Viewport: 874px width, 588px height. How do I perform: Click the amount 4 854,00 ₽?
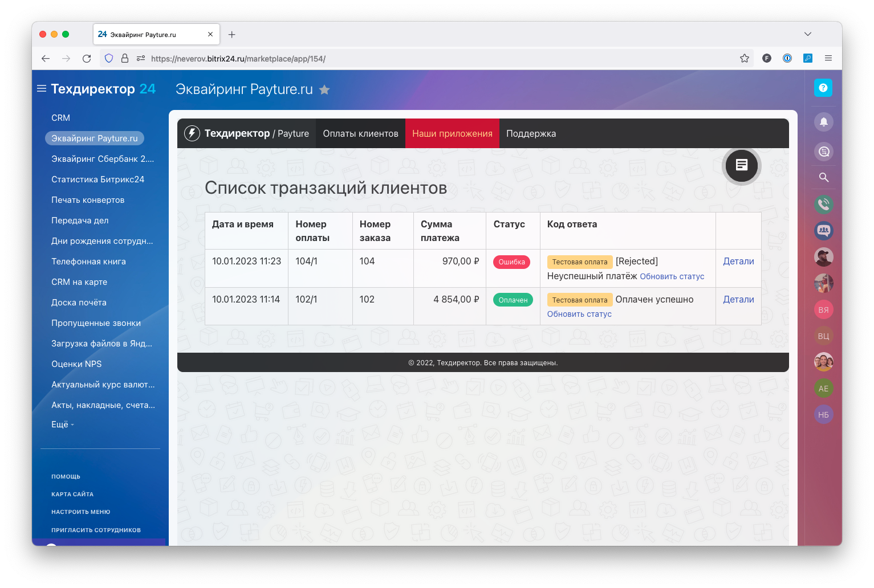[456, 299]
